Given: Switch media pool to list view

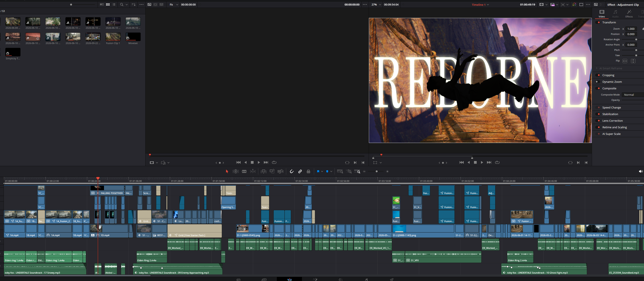Looking at the screenshot, I should pos(114,5).
